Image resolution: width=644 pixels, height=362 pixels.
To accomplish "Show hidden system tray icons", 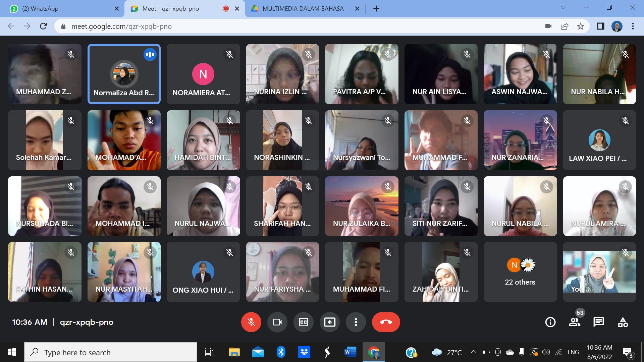I will [473, 352].
